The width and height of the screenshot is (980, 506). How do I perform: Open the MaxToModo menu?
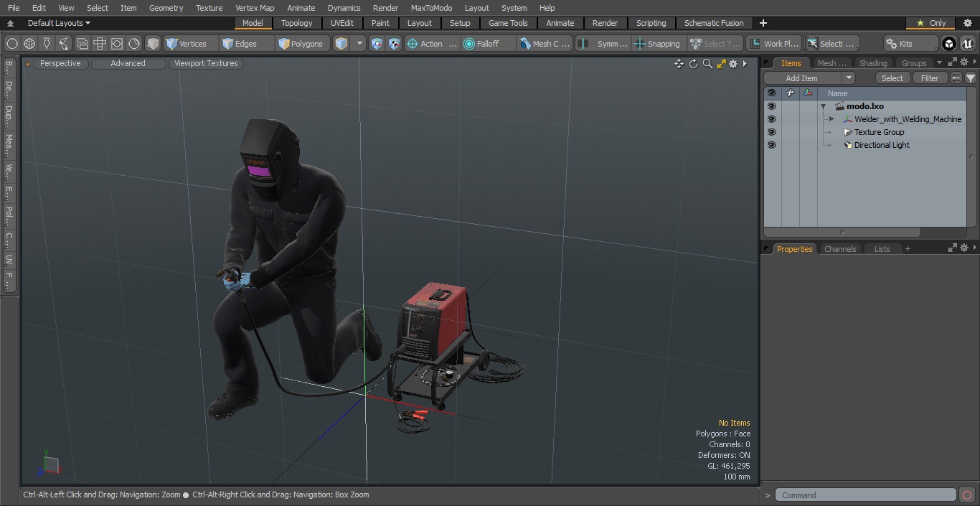[x=431, y=8]
